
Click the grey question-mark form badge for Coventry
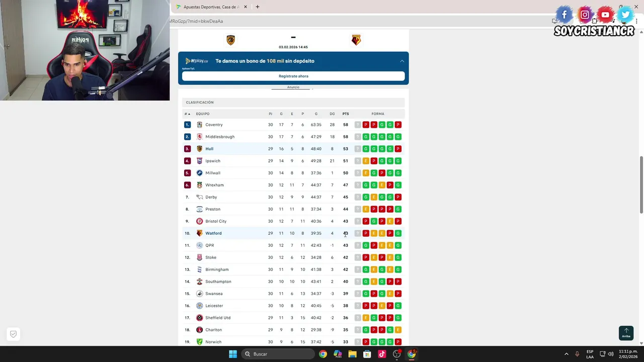tap(358, 125)
